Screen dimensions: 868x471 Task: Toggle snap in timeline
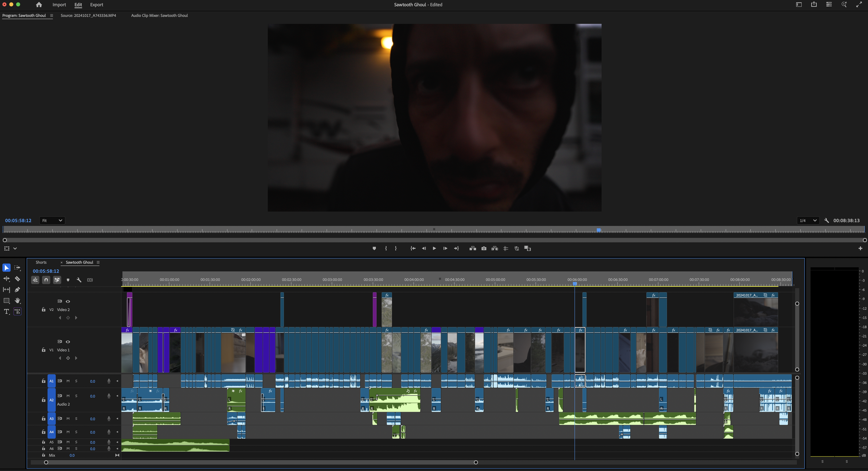tap(46, 280)
